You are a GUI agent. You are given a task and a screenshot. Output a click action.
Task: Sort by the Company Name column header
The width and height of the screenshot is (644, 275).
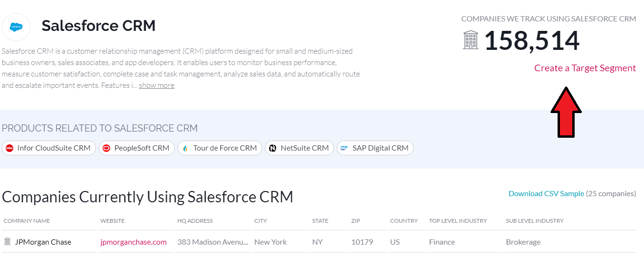pyautogui.click(x=27, y=221)
